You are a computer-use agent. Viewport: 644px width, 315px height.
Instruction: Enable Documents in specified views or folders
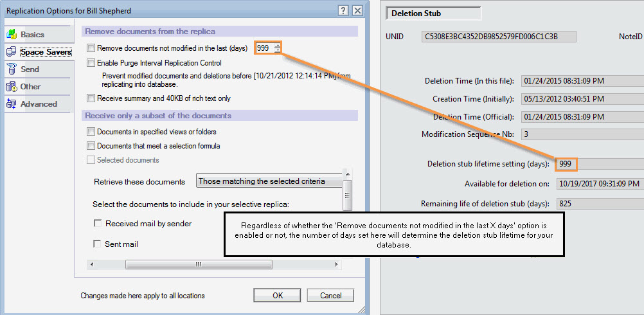pos(91,132)
